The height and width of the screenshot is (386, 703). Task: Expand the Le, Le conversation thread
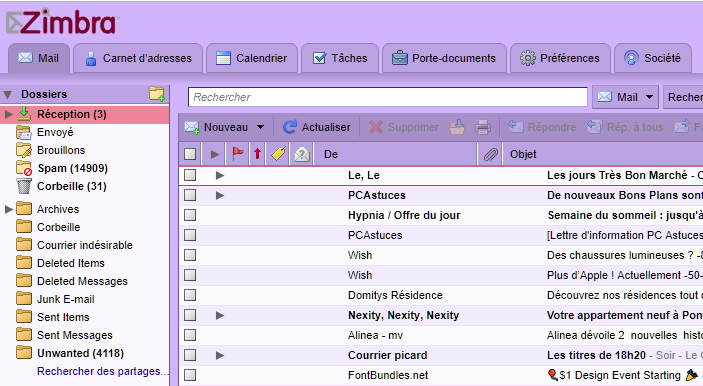[220, 175]
